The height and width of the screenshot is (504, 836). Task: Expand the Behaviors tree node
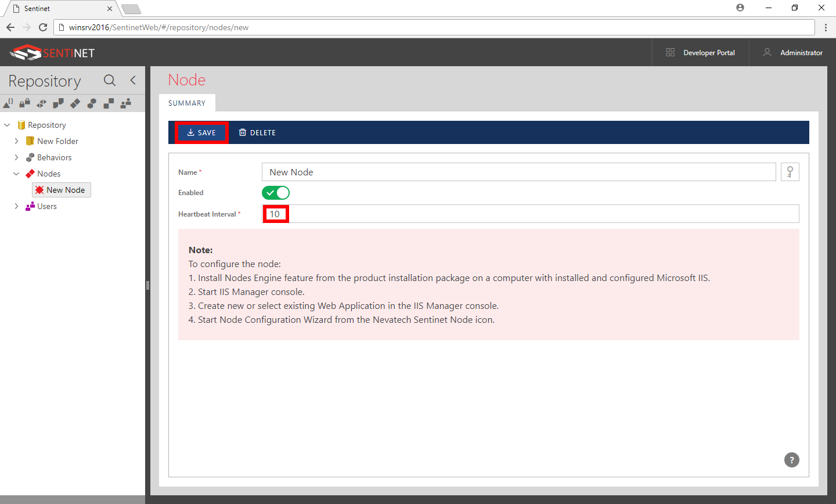pos(16,157)
